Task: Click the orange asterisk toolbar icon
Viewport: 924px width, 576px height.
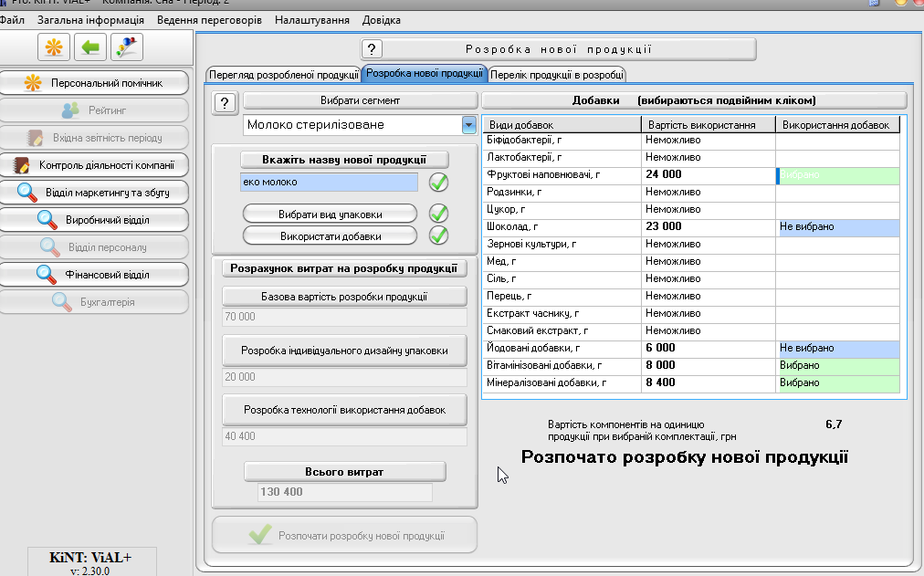Action: tap(54, 47)
